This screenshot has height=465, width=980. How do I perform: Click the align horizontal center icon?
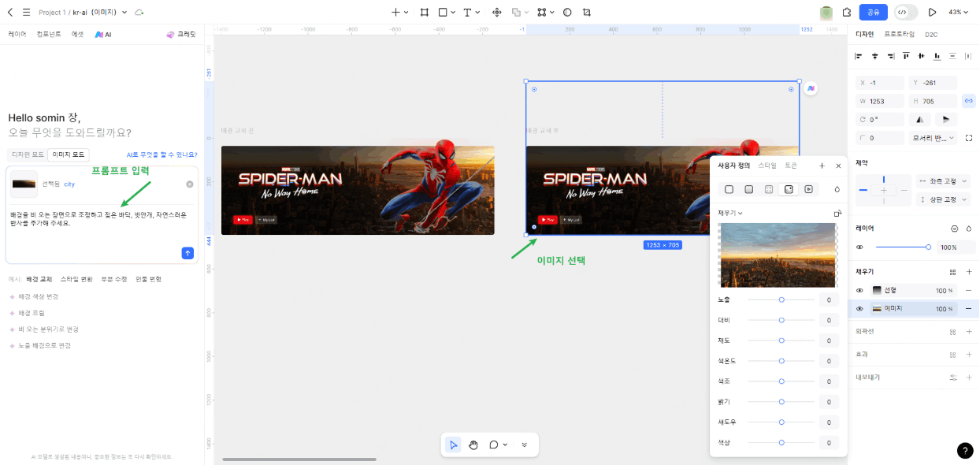[x=874, y=56]
